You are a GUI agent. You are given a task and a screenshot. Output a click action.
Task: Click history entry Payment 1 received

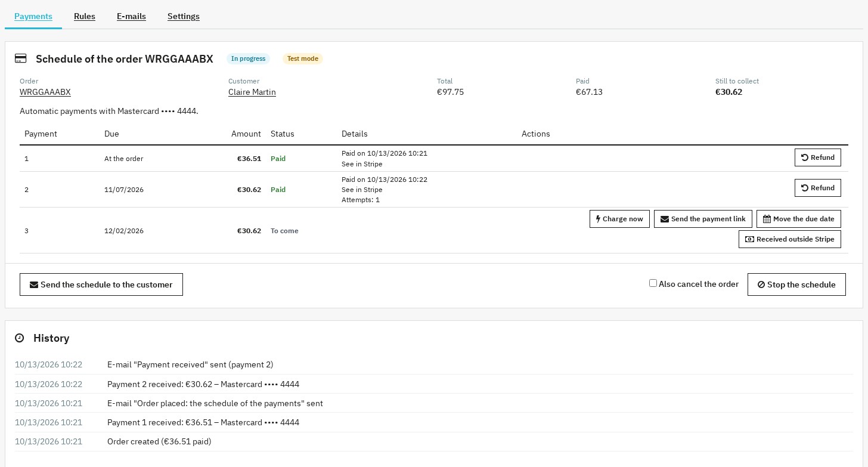203,422
